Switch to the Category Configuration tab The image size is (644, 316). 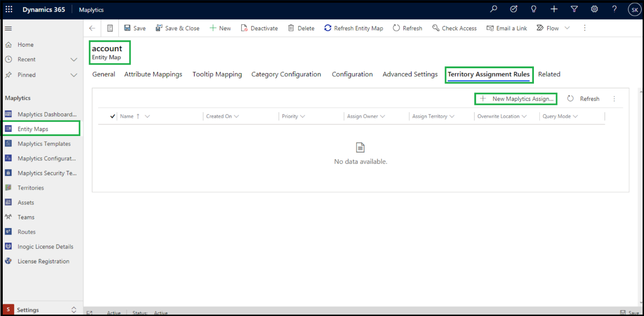286,74
